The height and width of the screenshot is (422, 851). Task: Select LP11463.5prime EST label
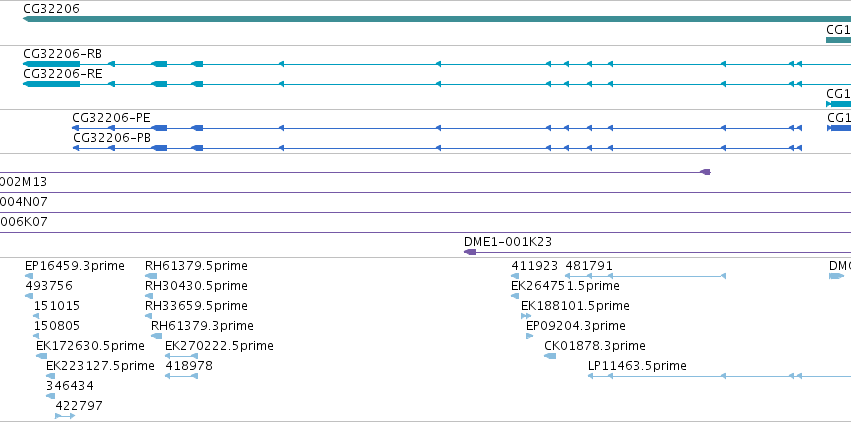(637, 366)
